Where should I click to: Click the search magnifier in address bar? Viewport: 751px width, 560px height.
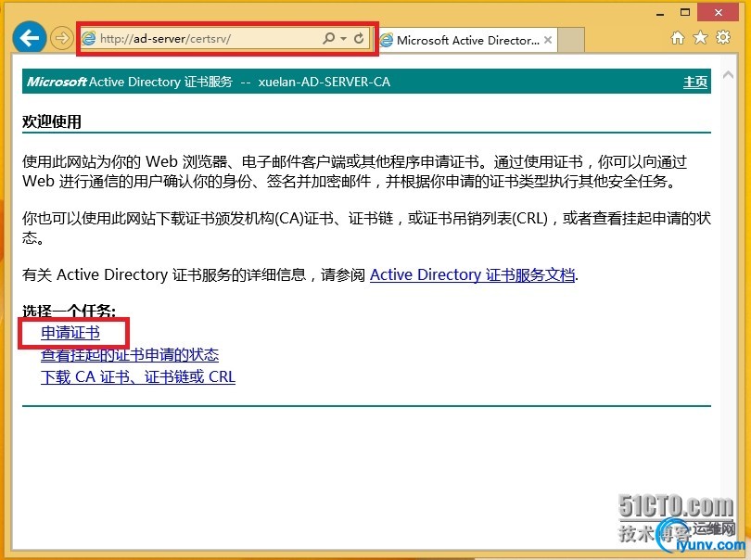(328, 38)
